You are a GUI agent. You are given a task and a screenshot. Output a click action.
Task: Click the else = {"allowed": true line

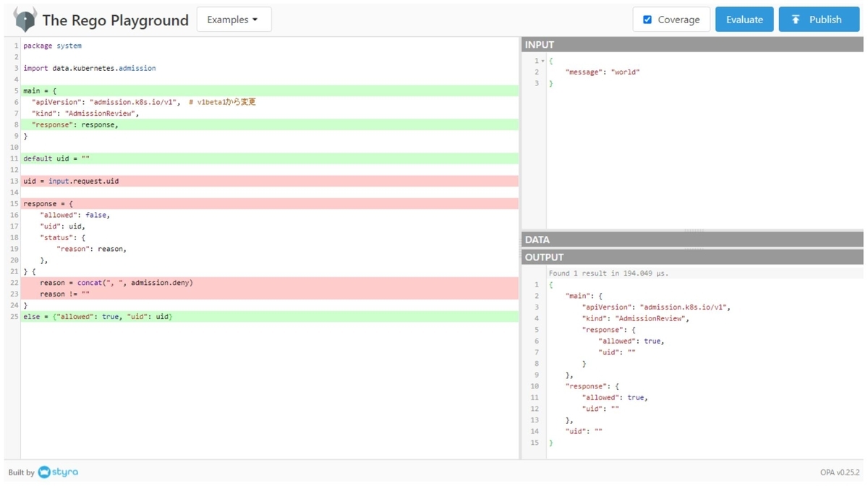270,317
